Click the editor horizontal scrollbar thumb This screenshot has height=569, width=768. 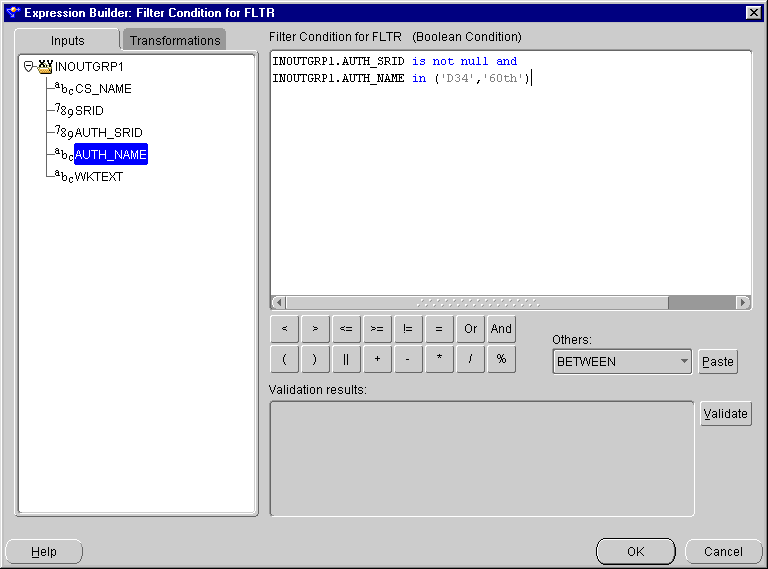[478, 303]
